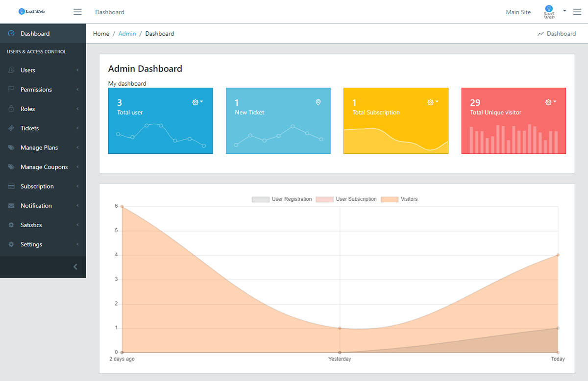
Task: Collapse sidebar with the bottom chevron
Action: tap(75, 267)
